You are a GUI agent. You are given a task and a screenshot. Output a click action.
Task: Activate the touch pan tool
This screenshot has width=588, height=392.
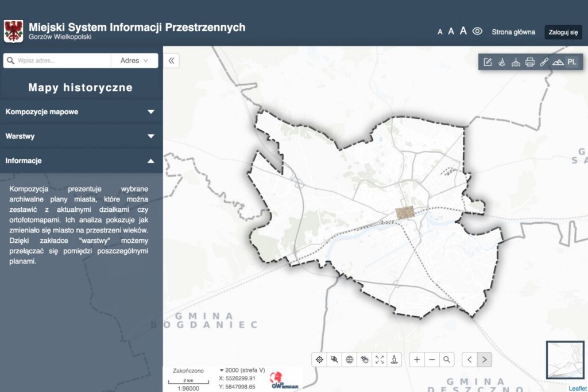[364, 359]
